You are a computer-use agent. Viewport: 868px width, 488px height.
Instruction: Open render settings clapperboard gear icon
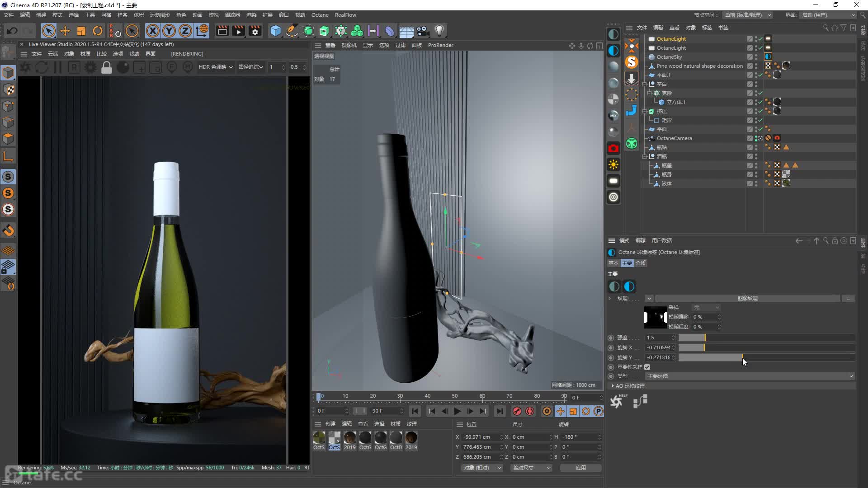[x=255, y=31]
